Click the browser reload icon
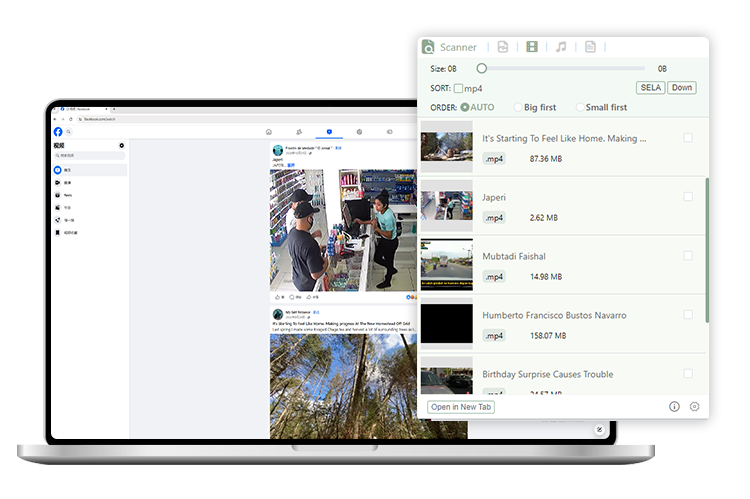Image resolution: width=750 pixels, height=499 pixels. point(71,119)
